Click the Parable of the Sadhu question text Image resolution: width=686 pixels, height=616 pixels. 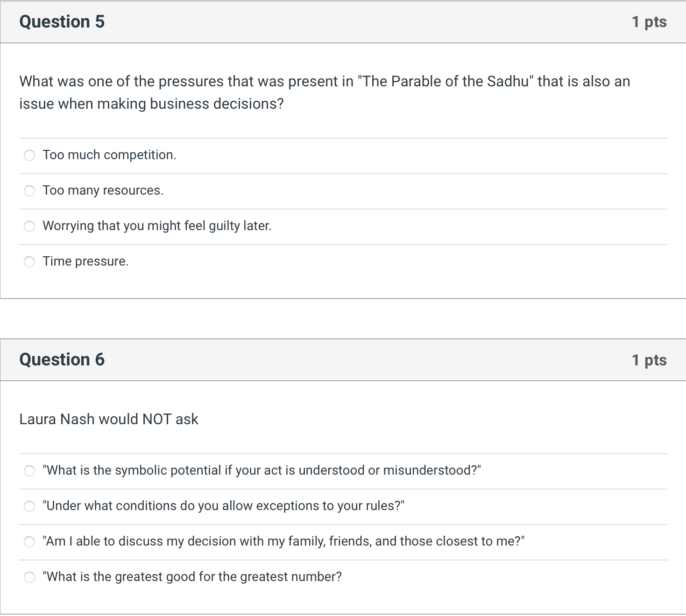(325, 92)
